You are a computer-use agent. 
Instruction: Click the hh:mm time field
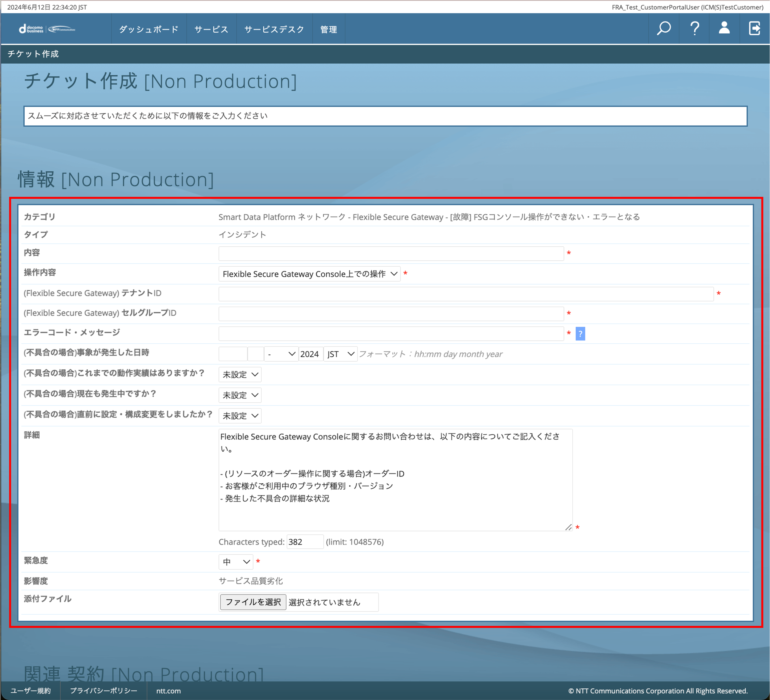pyautogui.click(x=233, y=354)
